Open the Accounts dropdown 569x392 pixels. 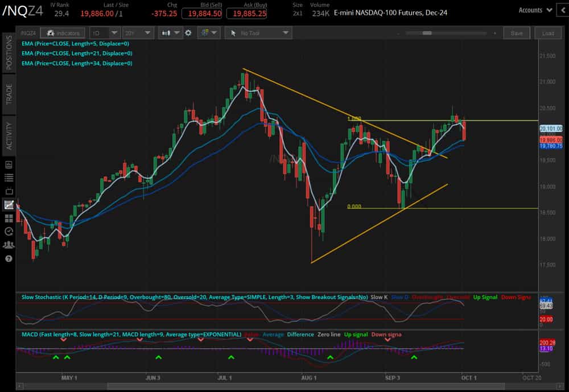(534, 10)
